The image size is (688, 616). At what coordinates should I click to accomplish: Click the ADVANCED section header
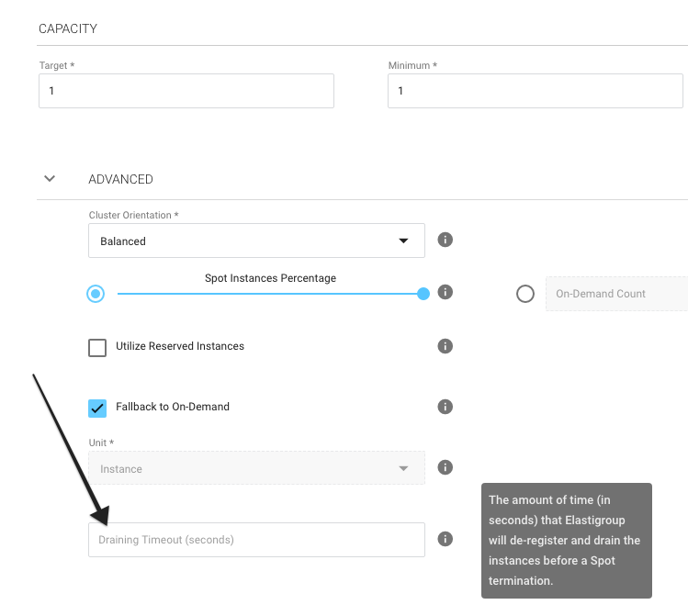[120, 180]
